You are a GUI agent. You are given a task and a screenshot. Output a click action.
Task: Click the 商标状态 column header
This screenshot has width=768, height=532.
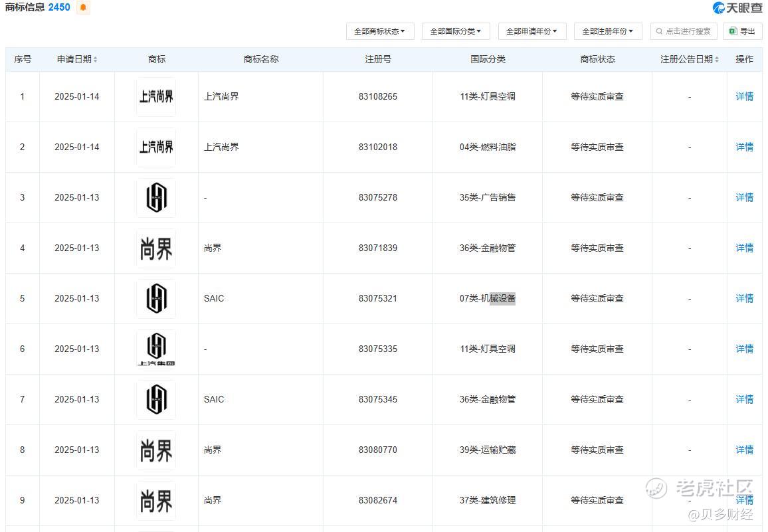point(597,59)
